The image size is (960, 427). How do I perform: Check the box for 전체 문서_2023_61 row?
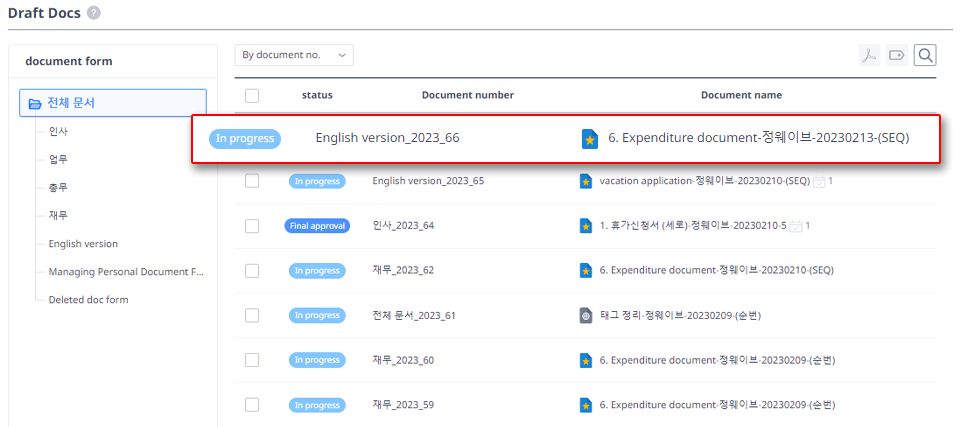click(x=252, y=316)
